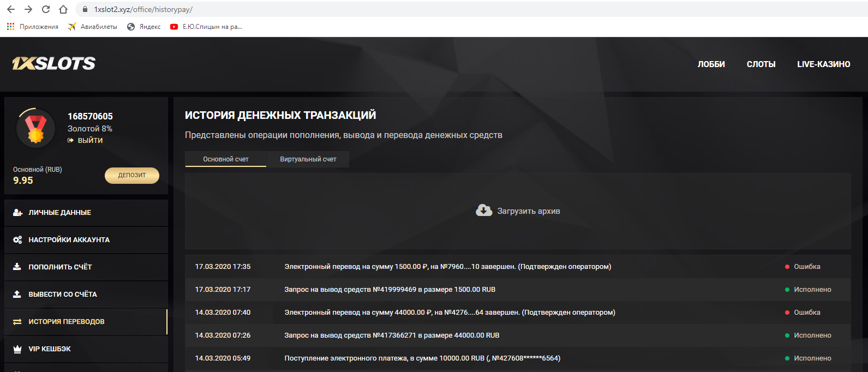Click withdrawal request №417366271 text
The width and height of the screenshot is (868, 372).
[392, 335]
